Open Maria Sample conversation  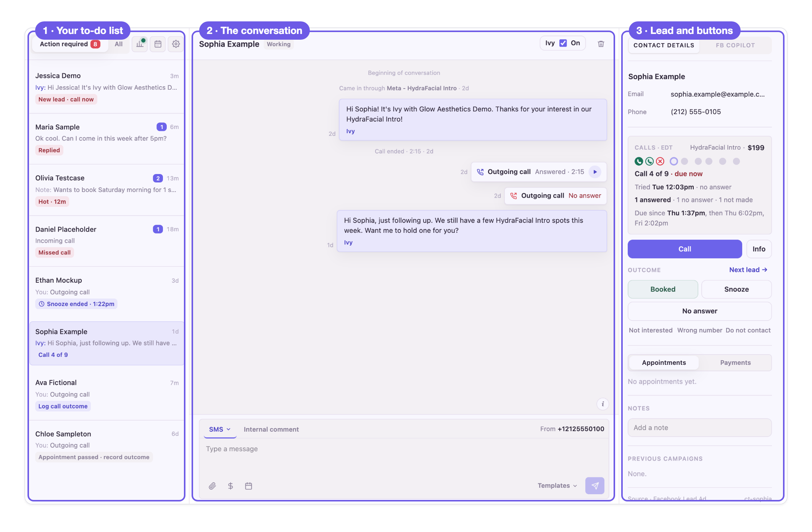[x=107, y=139]
